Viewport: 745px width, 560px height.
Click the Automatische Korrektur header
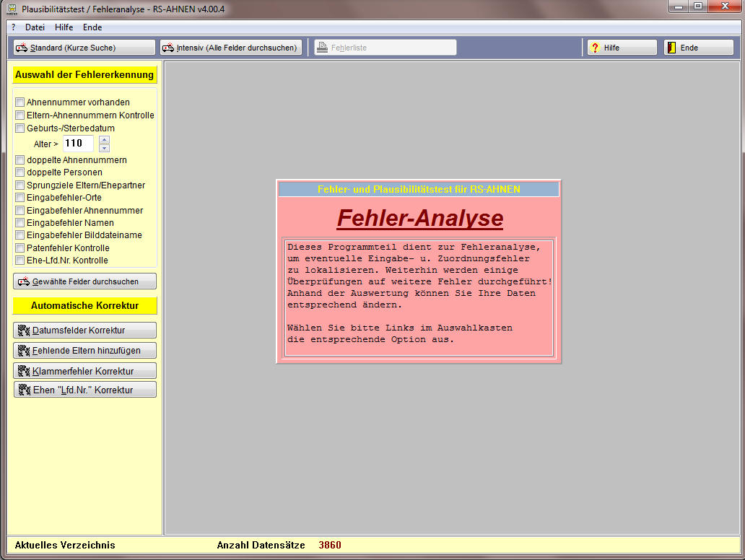coord(84,305)
